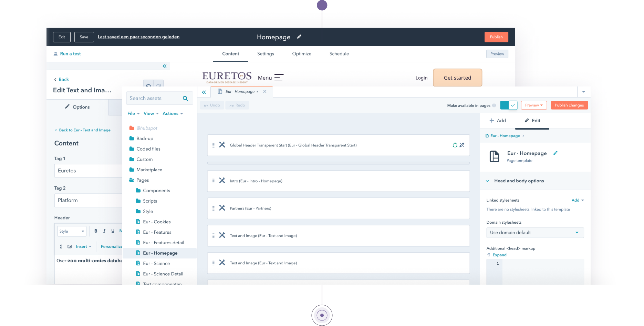Open the View menu dropdown

(151, 113)
